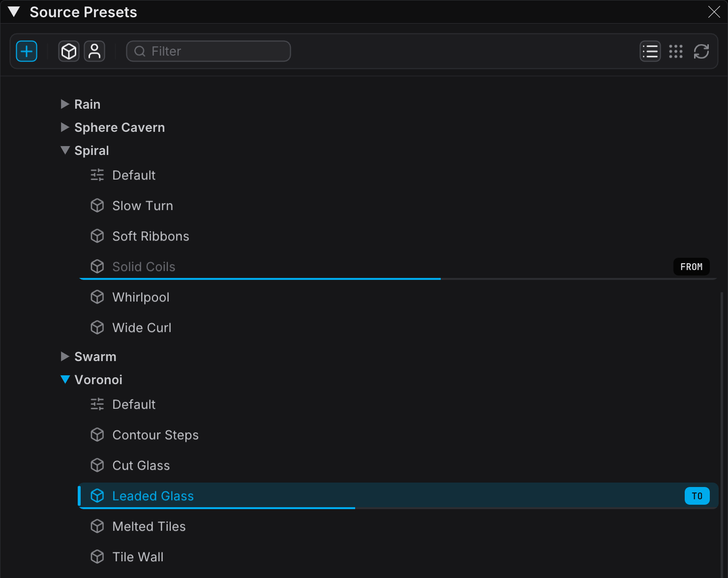728x578 pixels.
Task: Click the cube icon beside Wide Curl
Action: coord(97,328)
